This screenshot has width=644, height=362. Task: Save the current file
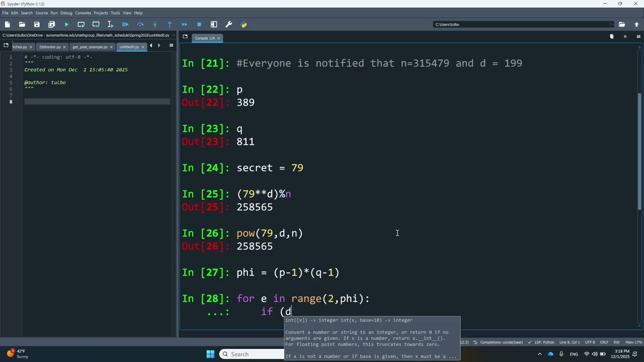(37, 24)
